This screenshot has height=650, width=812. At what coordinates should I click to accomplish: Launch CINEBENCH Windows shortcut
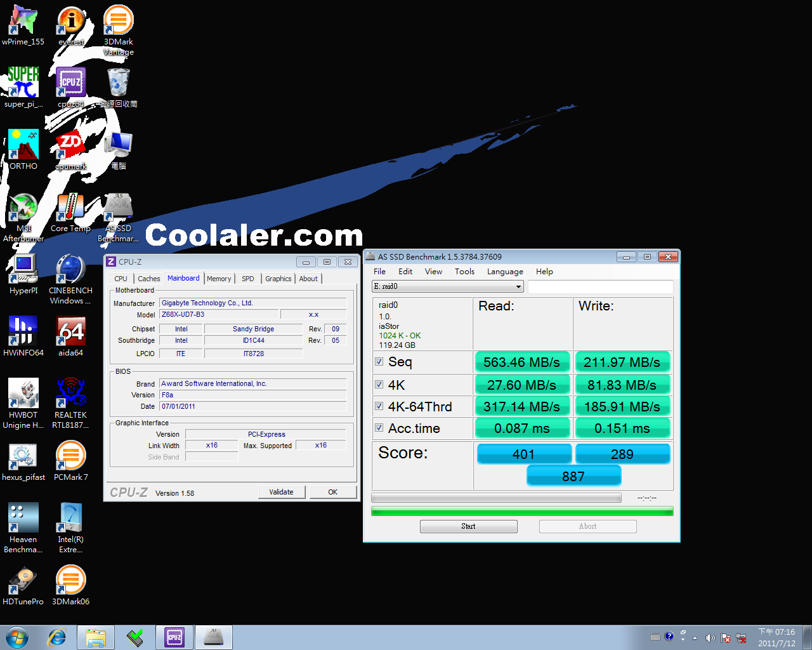(x=71, y=279)
